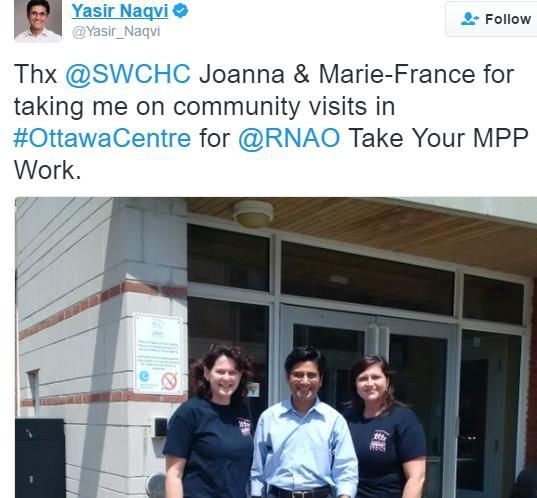The height and width of the screenshot is (498, 537).
Task: Click the logo on left woman's t-shirt
Action: 245,427
